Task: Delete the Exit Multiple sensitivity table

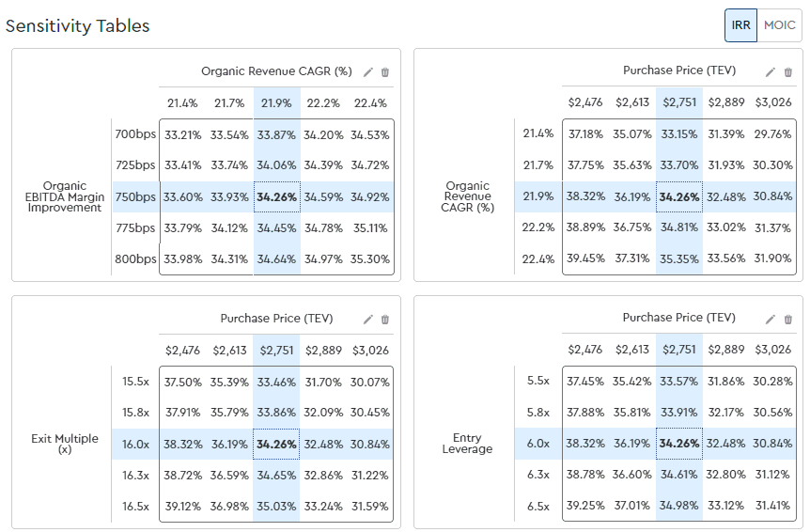Action: (385, 320)
